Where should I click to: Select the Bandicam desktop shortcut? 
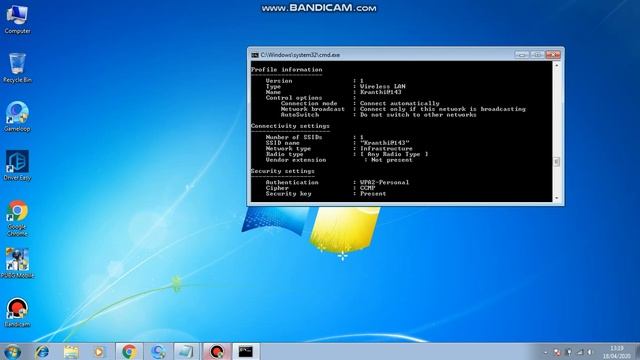pyautogui.click(x=17, y=313)
